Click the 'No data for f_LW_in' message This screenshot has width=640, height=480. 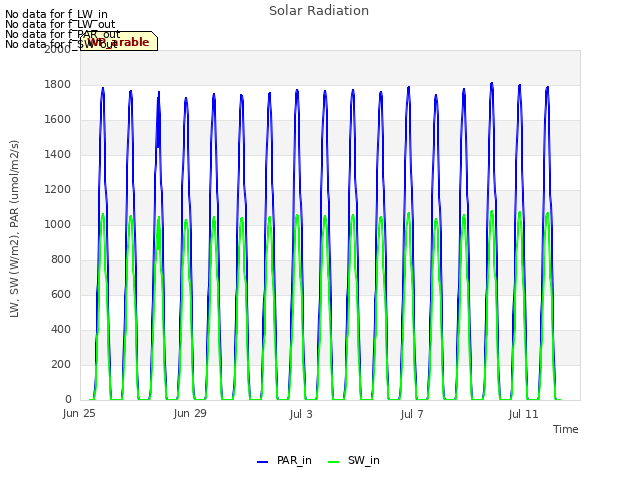click(56, 15)
